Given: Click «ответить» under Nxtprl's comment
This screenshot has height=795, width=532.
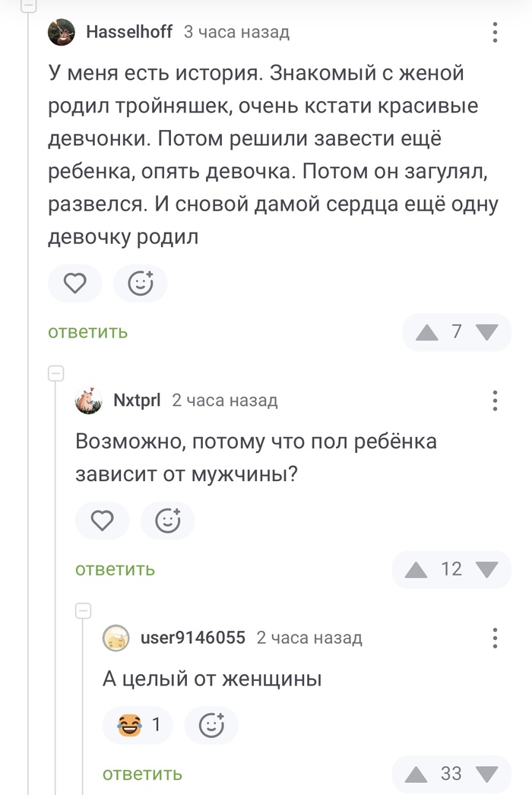Looking at the screenshot, I should click(114, 569).
